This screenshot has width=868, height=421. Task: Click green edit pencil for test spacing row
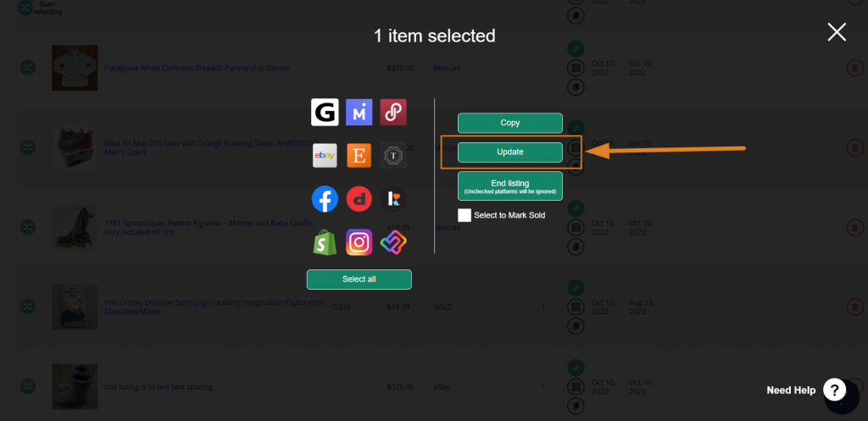point(576,368)
